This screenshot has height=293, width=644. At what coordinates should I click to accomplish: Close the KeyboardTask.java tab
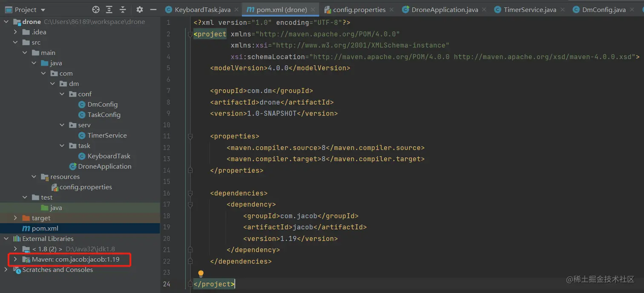point(236,10)
